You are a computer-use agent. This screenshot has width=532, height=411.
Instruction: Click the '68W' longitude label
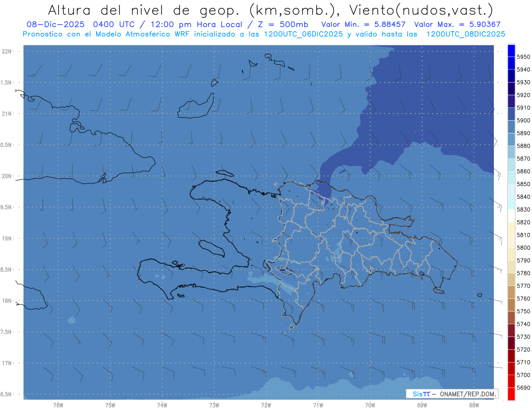[x=474, y=405]
